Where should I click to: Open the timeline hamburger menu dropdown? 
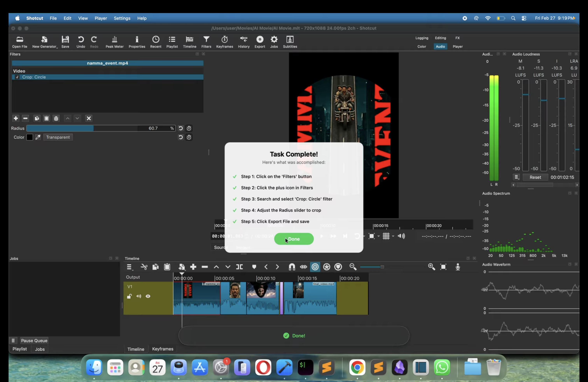[x=129, y=267]
